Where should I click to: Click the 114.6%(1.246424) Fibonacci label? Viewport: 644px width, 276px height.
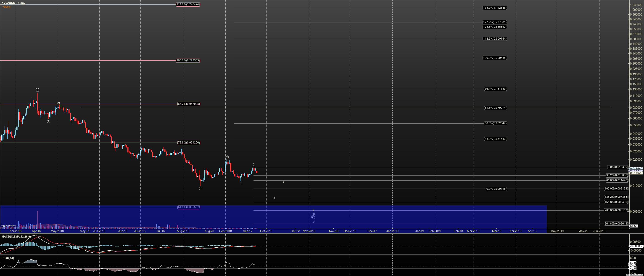click(x=188, y=4)
